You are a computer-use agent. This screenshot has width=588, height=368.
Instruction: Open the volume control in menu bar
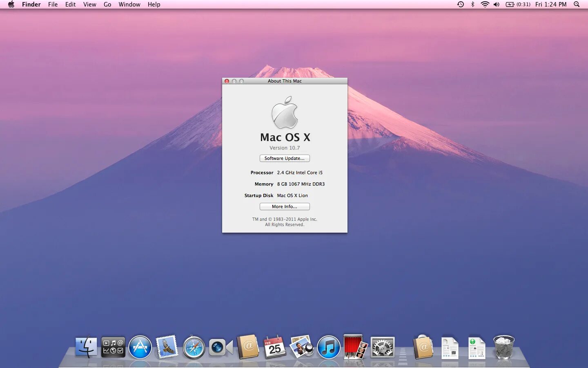pyautogui.click(x=497, y=4)
